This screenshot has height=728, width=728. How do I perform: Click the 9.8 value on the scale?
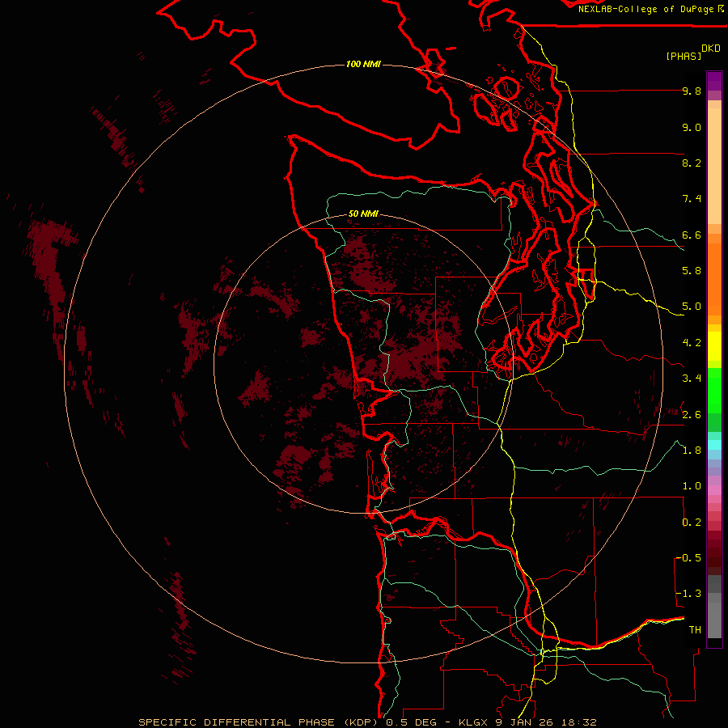pos(692,91)
